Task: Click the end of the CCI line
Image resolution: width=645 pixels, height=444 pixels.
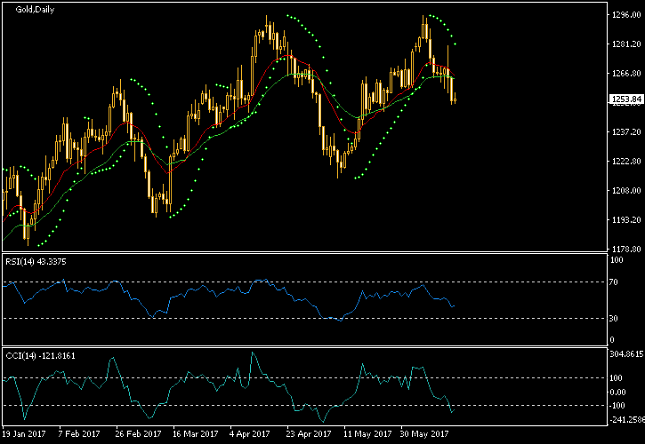Action: [454, 409]
